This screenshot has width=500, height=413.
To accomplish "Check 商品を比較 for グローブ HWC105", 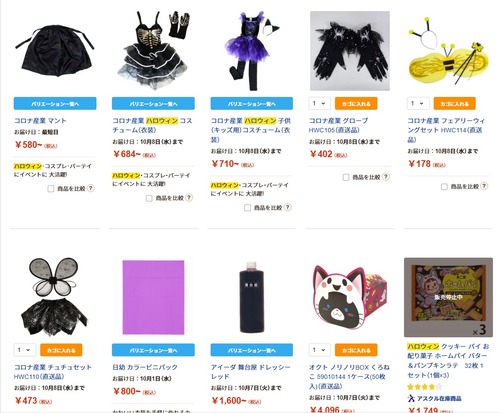I will pyautogui.click(x=346, y=177).
